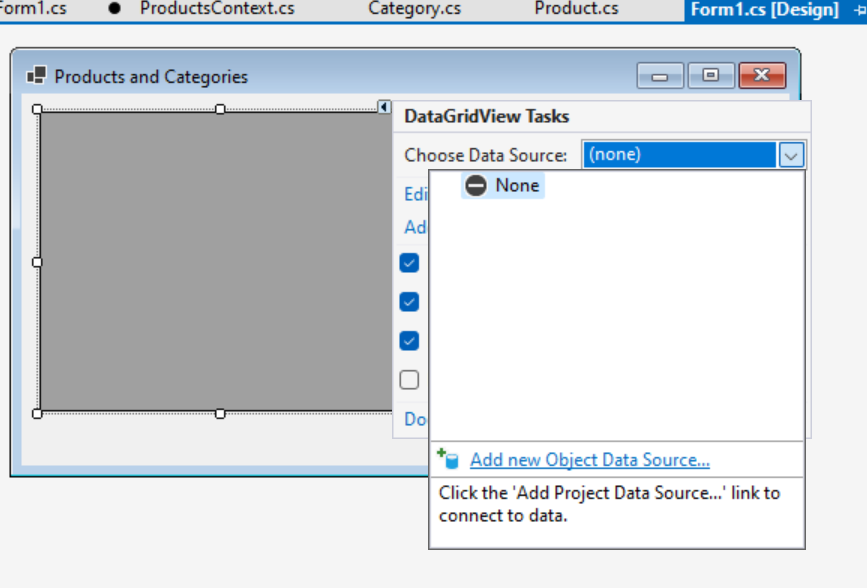Click the top-center selection handle of the DataGridView
Viewport: 867px width, 588px height.
tap(220, 108)
